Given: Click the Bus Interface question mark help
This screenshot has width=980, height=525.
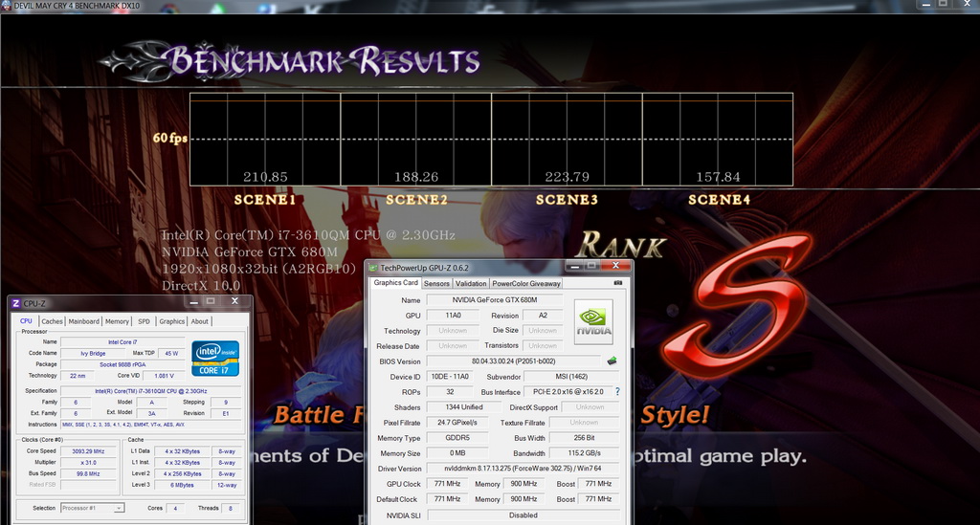Looking at the screenshot, I should click(617, 391).
